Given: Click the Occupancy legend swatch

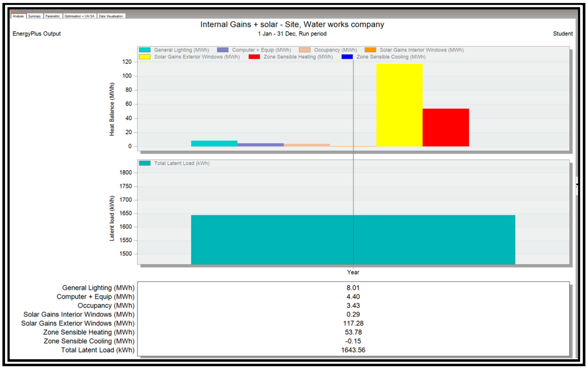Looking at the screenshot, I should click(304, 50).
